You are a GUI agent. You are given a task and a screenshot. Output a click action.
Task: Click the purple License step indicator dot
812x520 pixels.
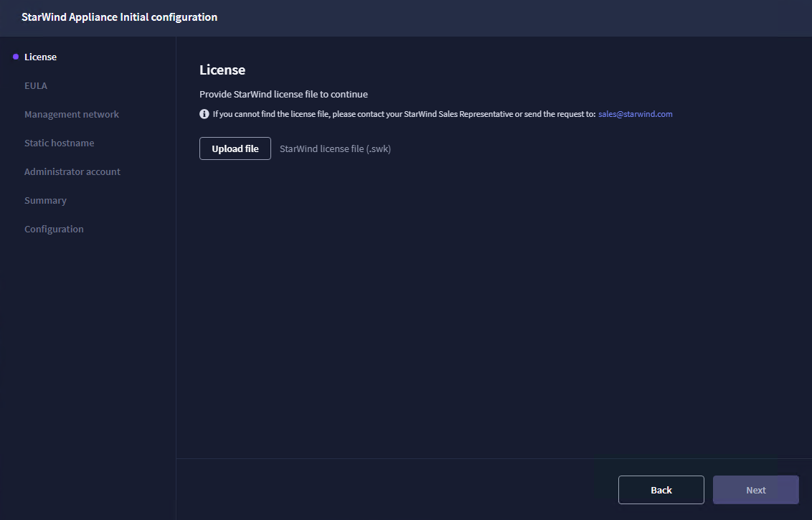(x=16, y=57)
